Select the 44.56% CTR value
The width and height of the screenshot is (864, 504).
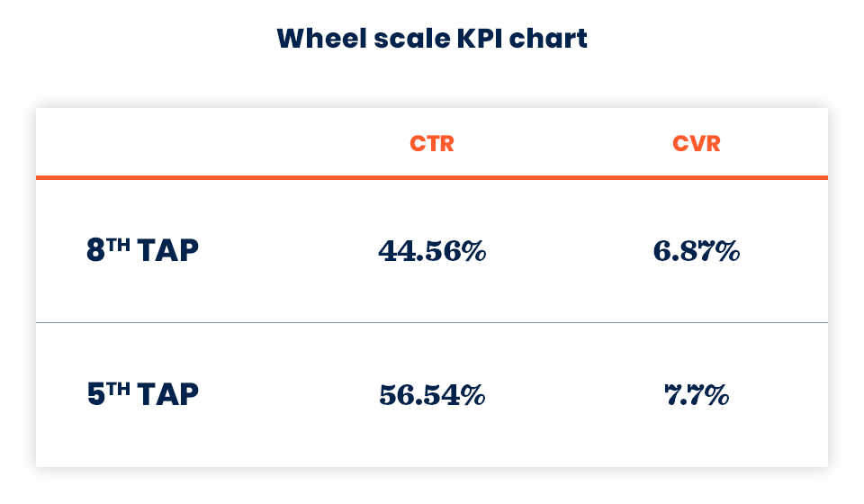click(x=432, y=251)
